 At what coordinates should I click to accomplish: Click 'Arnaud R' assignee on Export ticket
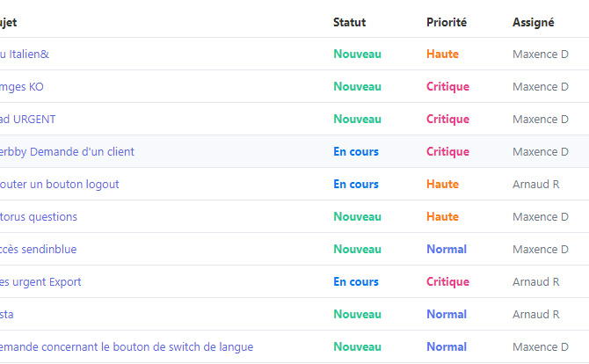click(535, 282)
